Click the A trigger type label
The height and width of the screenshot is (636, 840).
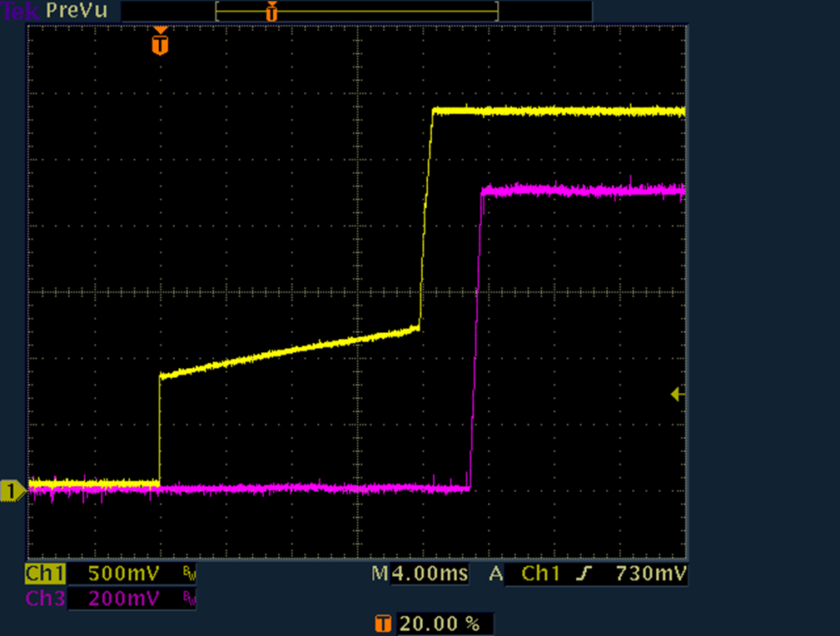point(496,574)
